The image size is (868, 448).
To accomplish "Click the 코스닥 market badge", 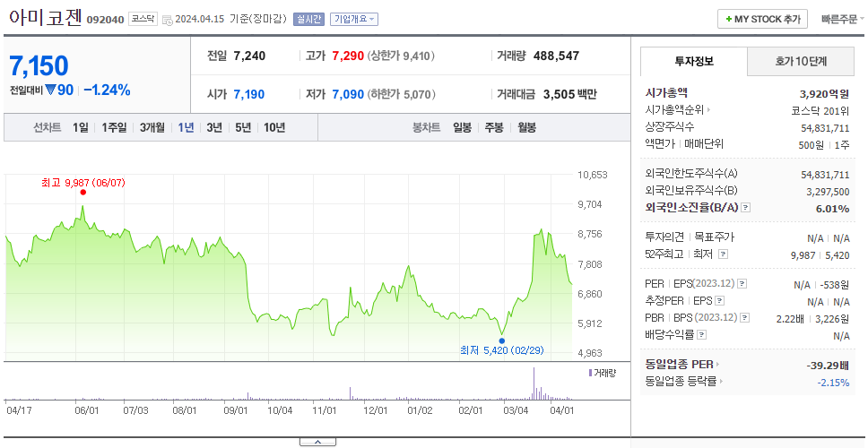I will pos(143,19).
